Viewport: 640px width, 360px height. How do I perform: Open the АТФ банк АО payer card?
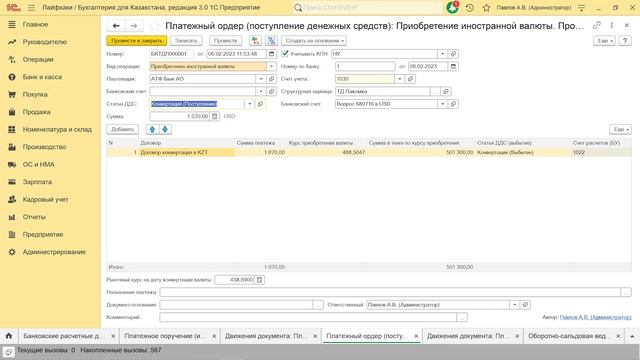271,79
